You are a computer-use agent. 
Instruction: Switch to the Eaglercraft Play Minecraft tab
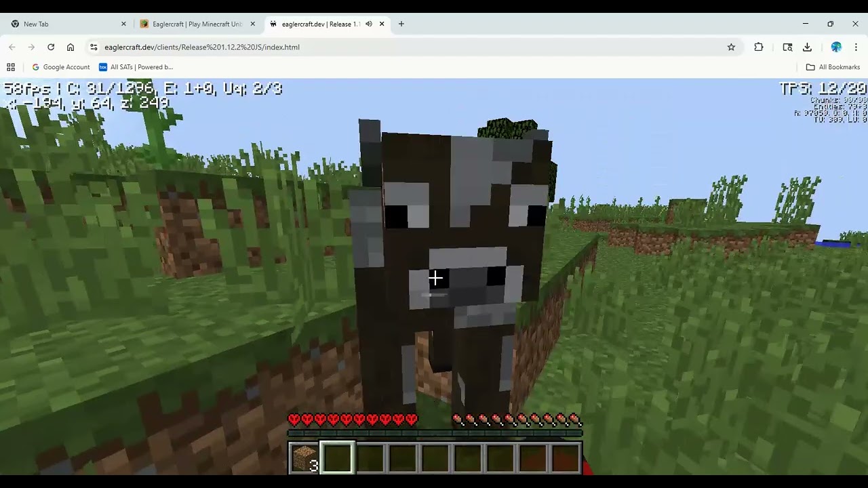point(197,24)
